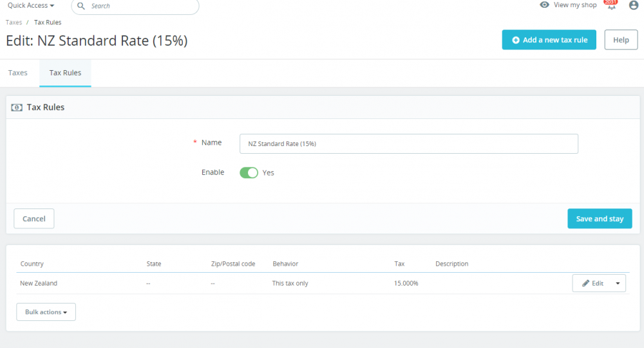This screenshot has width=644, height=348.
Task: Click the This tax only cell
Action: (290, 283)
